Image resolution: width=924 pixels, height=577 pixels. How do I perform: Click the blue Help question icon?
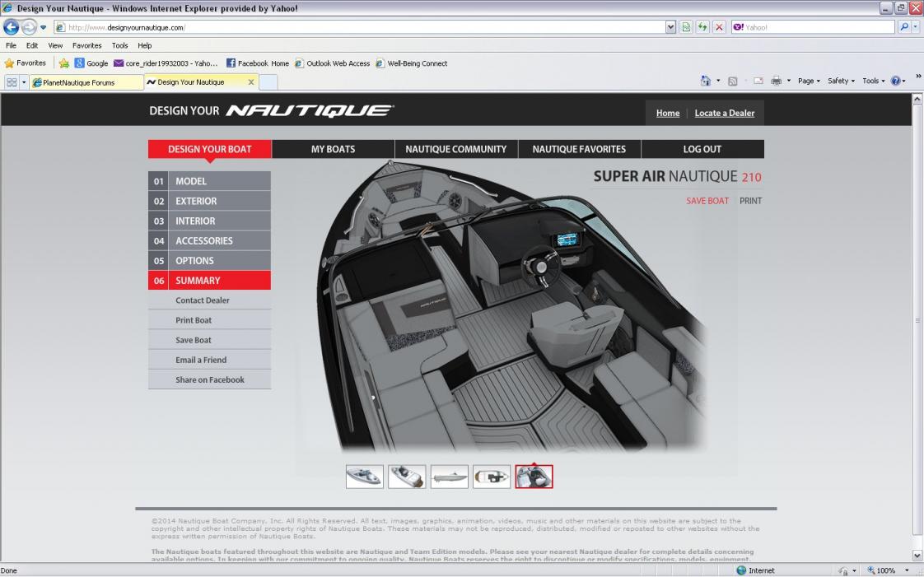[x=896, y=81]
